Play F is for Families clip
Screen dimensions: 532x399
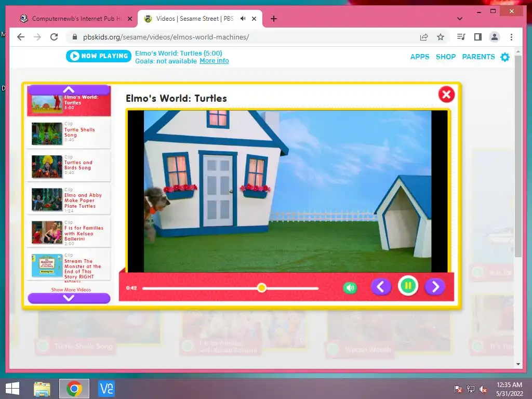coord(69,231)
